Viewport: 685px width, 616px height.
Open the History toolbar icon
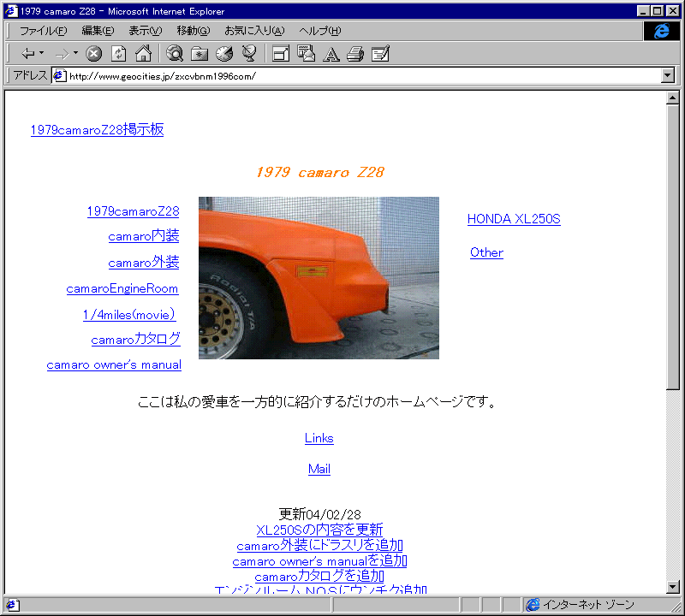click(224, 54)
